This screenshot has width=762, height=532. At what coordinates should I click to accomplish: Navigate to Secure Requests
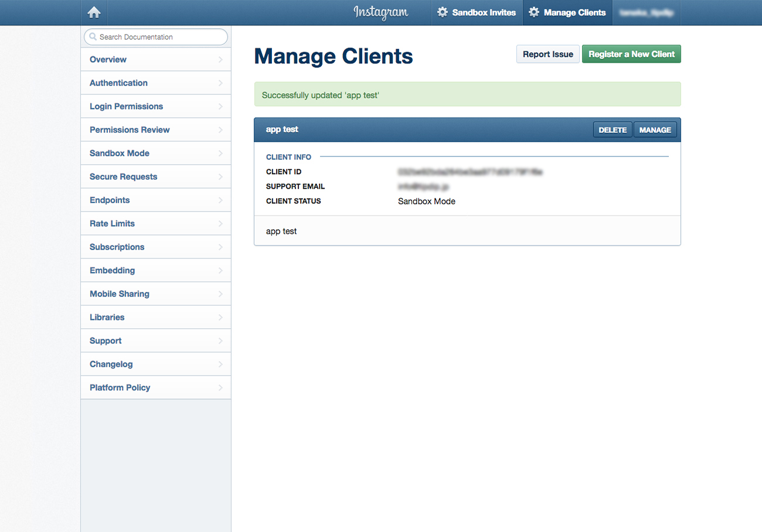(x=156, y=176)
